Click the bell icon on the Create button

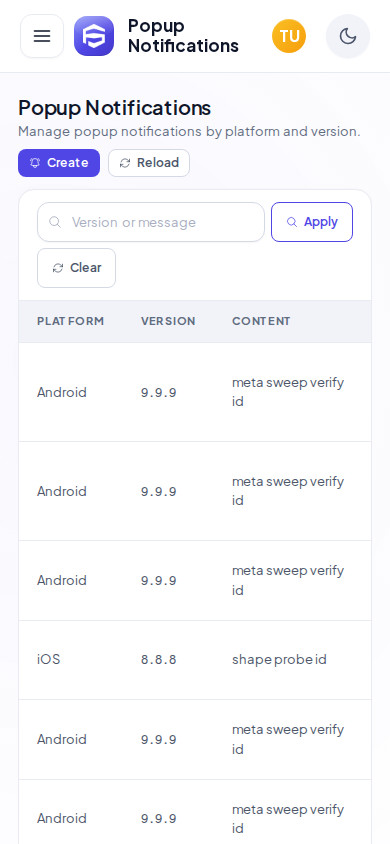point(36,163)
